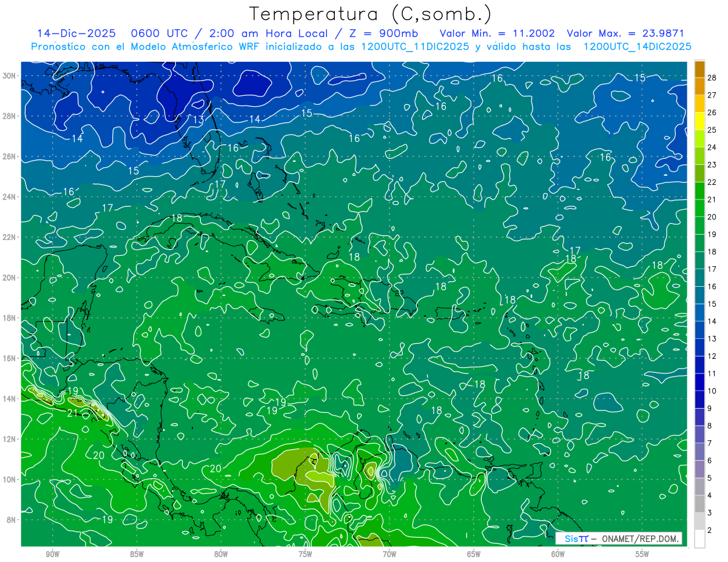
Task: Click the "14N" latitude label
Action: 10,399
